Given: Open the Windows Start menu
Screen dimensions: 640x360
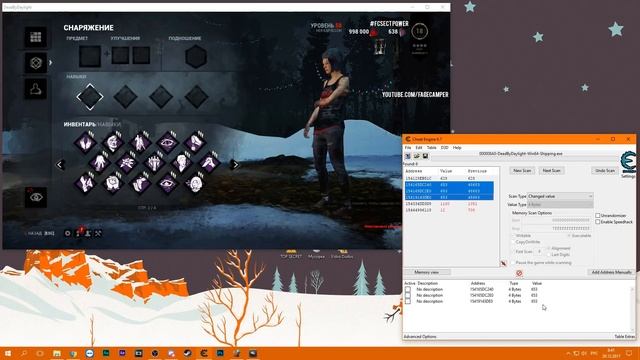Looking at the screenshot, I should pos(7,353).
